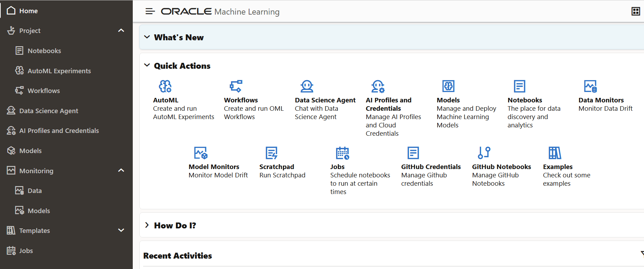This screenshot has height=269, width=644.
Task: Click the Data Monitors title link
Action: coord(601,100)
